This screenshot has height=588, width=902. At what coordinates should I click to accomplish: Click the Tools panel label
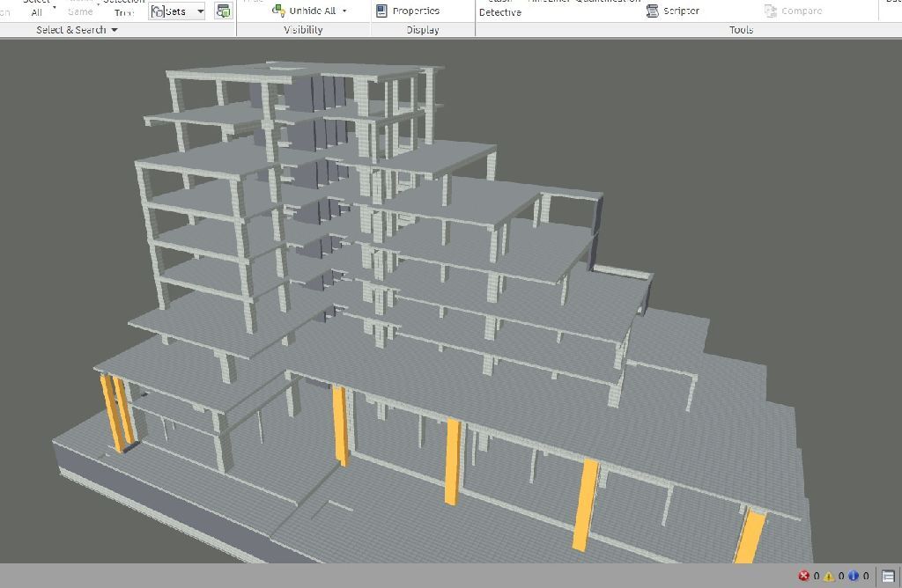[x=741, y=30]
